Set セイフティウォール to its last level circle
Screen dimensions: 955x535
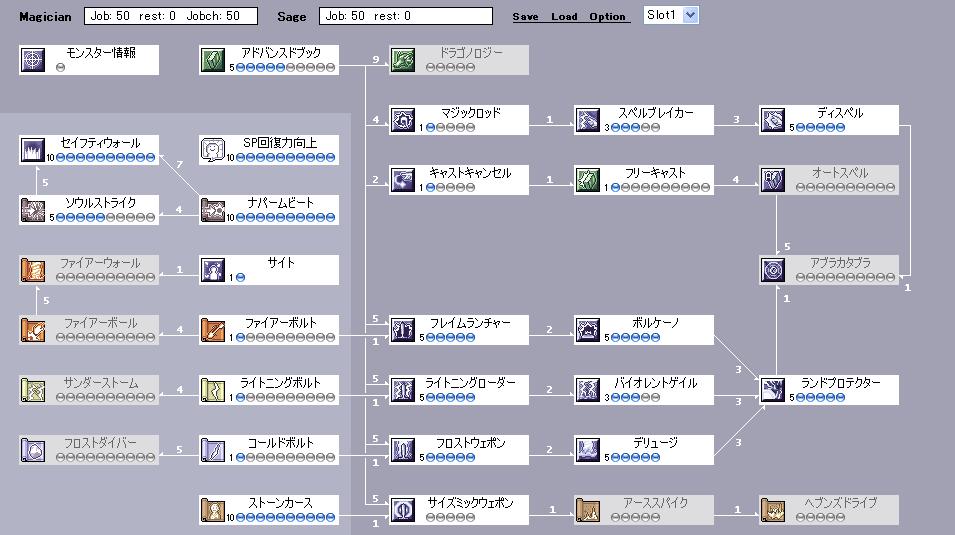pos(150,157)
